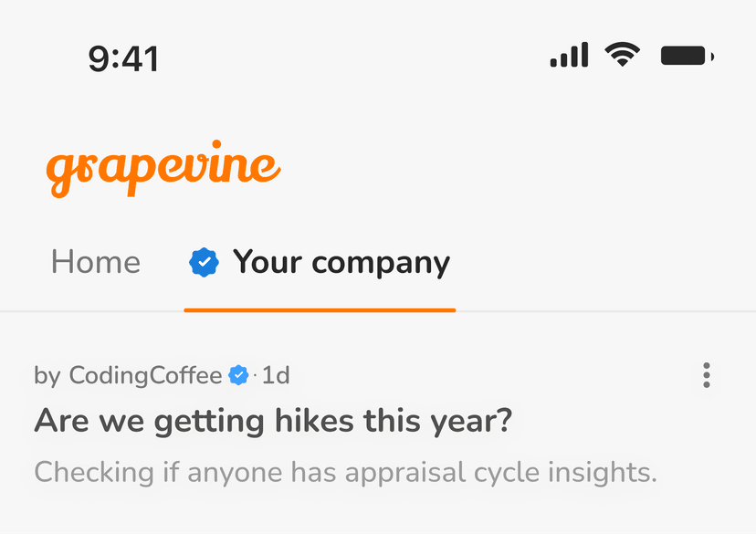
Task: Switch to the Home tab
Action: point(96,263)
